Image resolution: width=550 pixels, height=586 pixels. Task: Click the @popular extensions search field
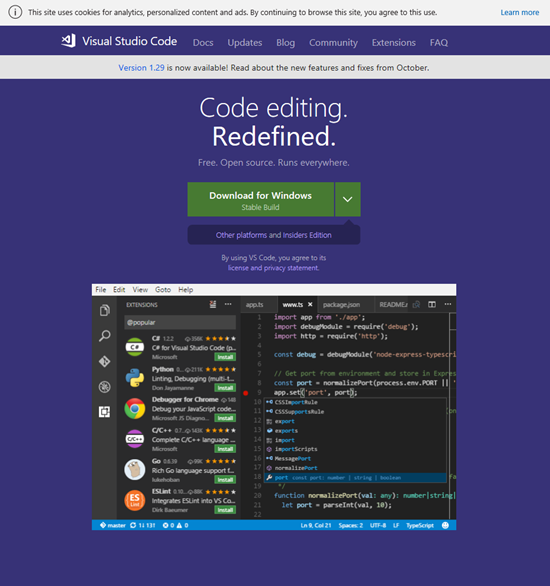click(180, 323)
